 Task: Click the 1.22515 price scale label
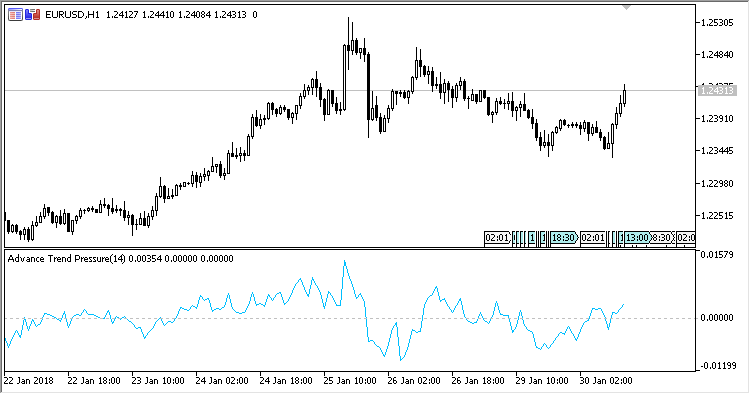(717, 216)
